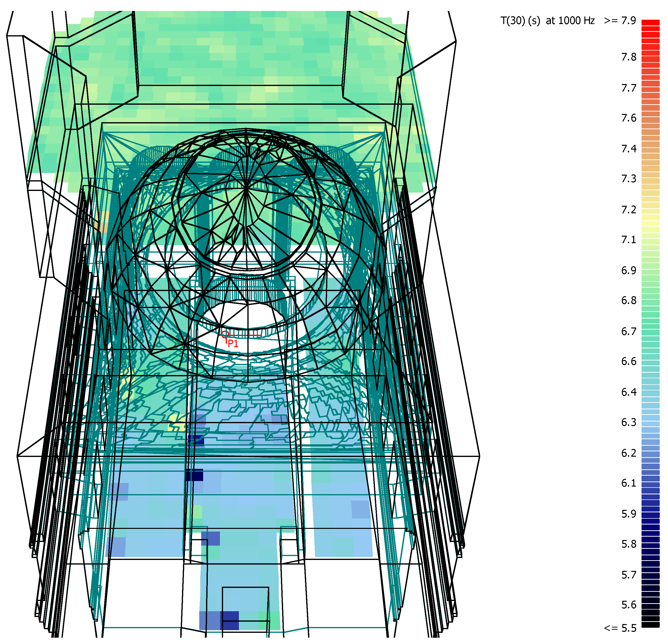The image size is (668, 644).
Task: Click legend value 6.1
Action: pyautogui.click(x=628, y=483)
